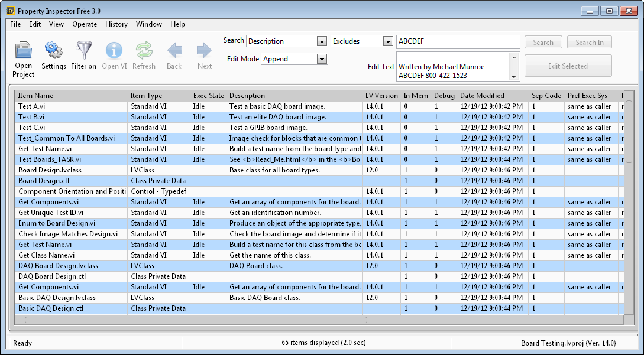
Task: Click the Search In button
Action: click(x=590, y=43)
